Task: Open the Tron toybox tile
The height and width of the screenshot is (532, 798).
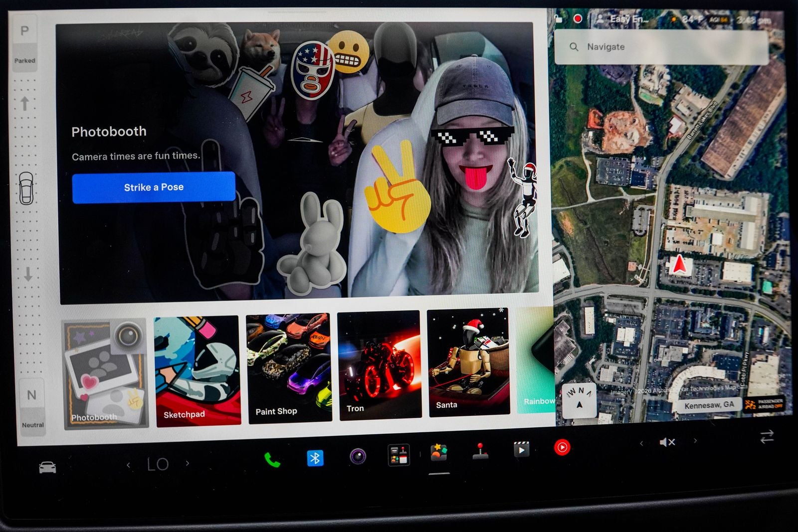Action: 380,365
